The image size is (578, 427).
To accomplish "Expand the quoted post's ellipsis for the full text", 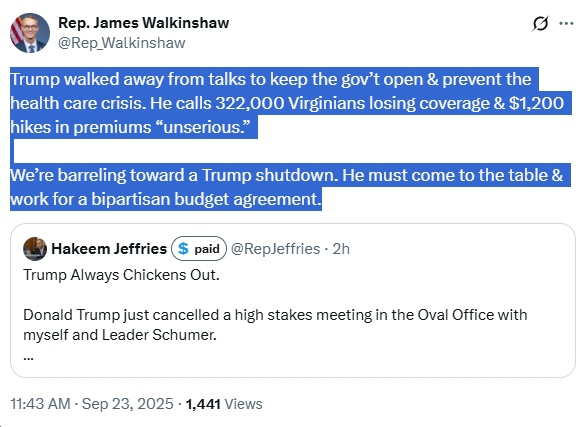I will 29,357.
